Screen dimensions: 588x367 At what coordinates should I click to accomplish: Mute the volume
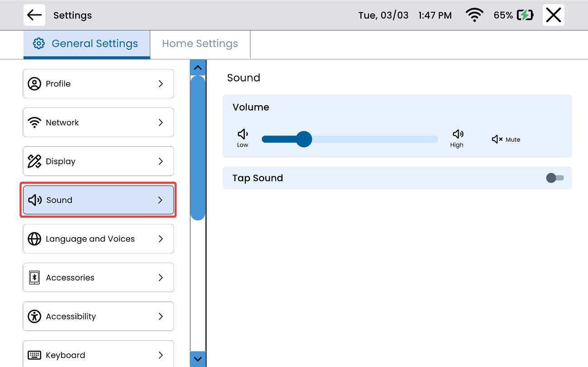tap(506, 139)
